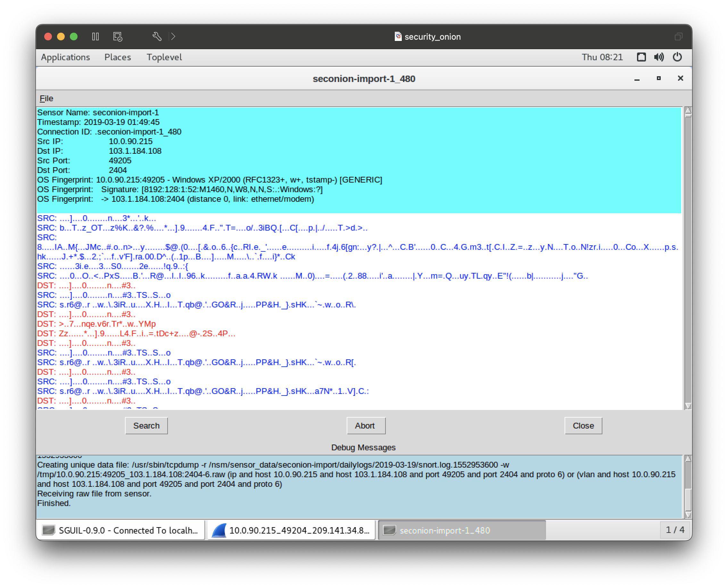This screenshot has width=728, height=588.
Task: Click the OS Fingerprint Signature line
Action: pos(180,189)
